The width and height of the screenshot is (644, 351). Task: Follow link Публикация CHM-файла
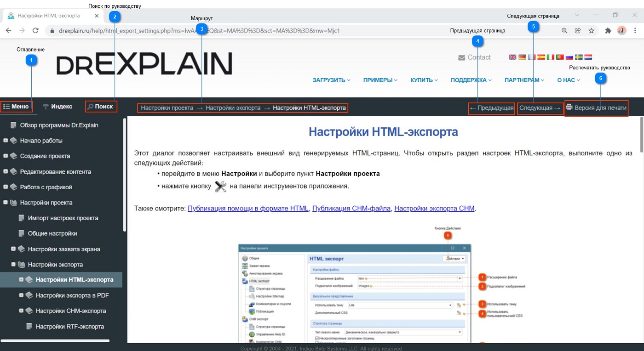pos(352,208)
